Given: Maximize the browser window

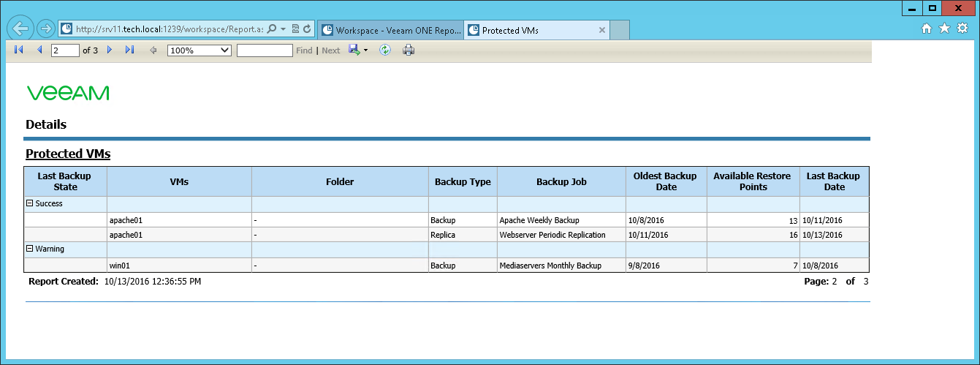Looking at the screenshot, I should click(932, 8).
